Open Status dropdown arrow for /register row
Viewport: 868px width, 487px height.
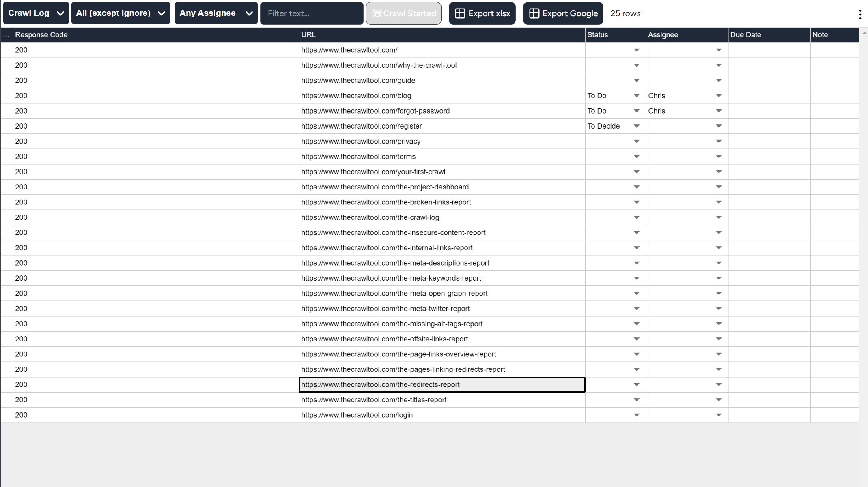coord(636,126)
